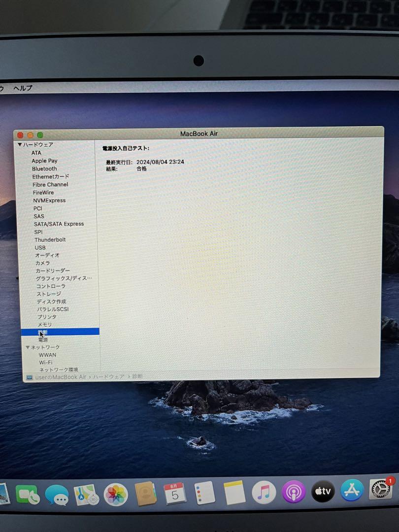The width and height of the screenshot is (399, 532).
Task: Minimize the MacBook Air window
Action: pyautogui.click(x=30, y=135)
